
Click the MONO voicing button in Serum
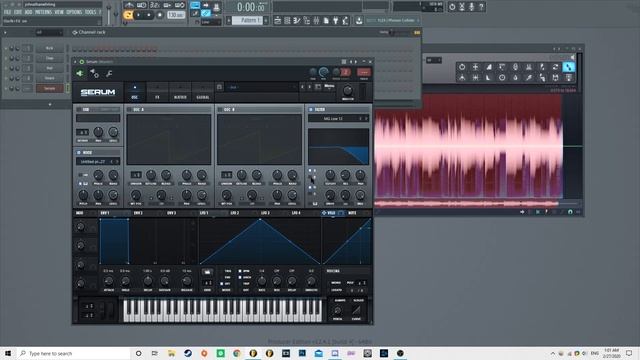click(336, 283)
